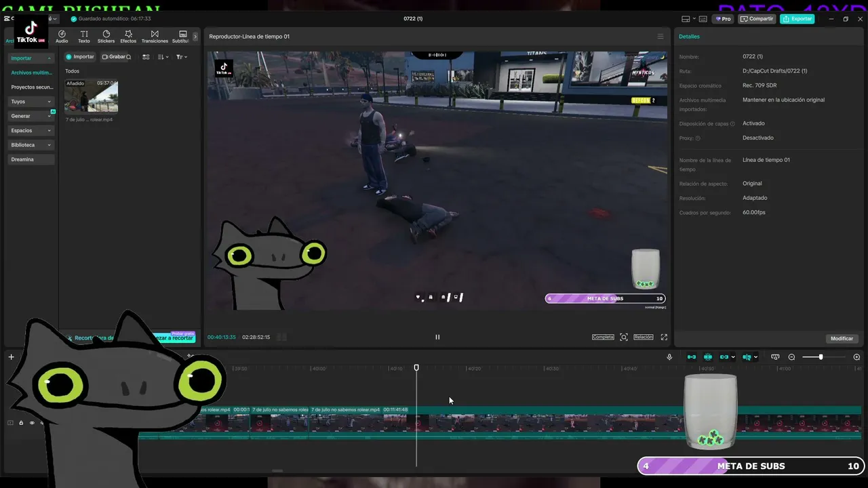Open the preview axis dropdown arrow

(x=755, y=357)
